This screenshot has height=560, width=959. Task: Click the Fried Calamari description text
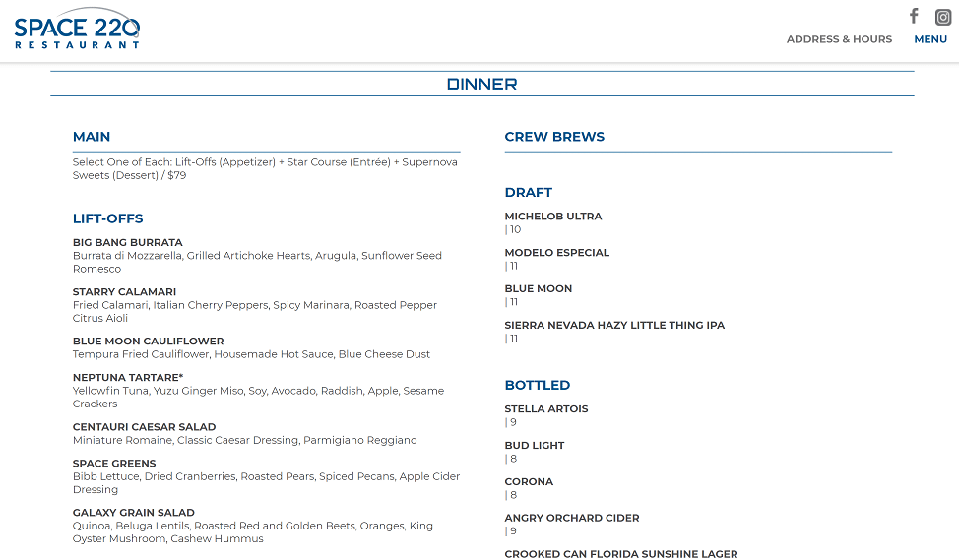point(255,312)
